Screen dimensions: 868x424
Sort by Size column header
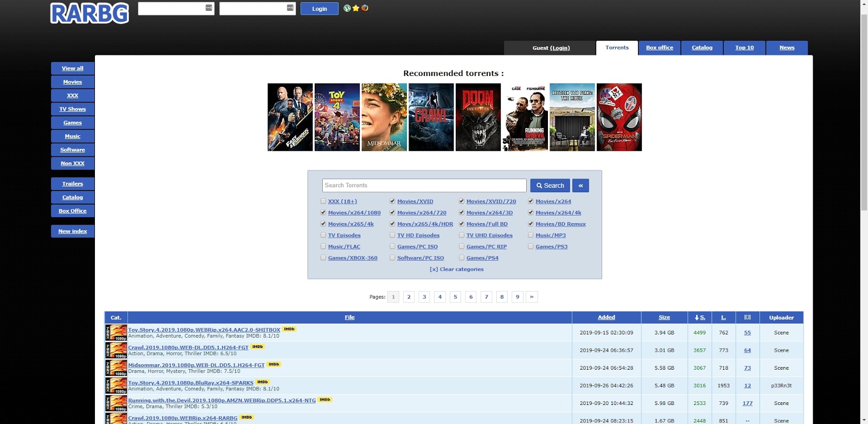tap(665, 318)
